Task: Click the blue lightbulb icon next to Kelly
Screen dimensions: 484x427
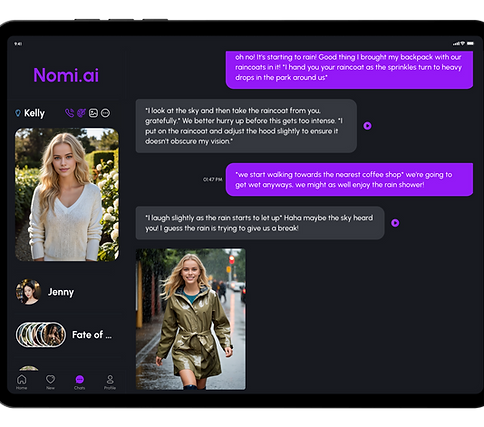Action: coord(18,113)
